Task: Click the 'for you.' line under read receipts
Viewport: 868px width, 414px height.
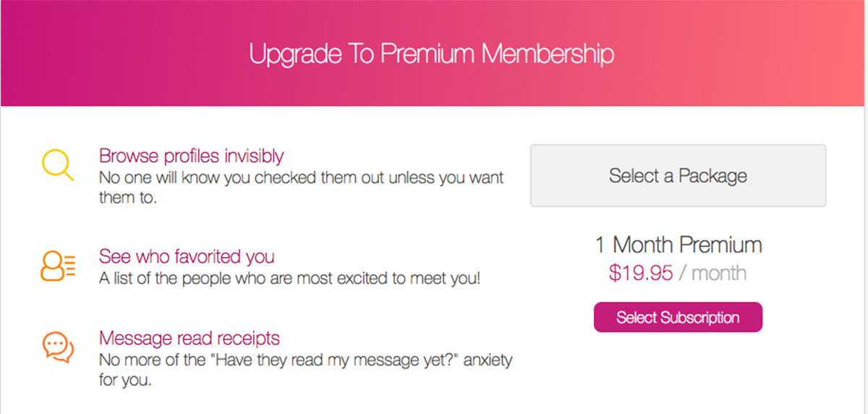Action: tap(124, 380)
